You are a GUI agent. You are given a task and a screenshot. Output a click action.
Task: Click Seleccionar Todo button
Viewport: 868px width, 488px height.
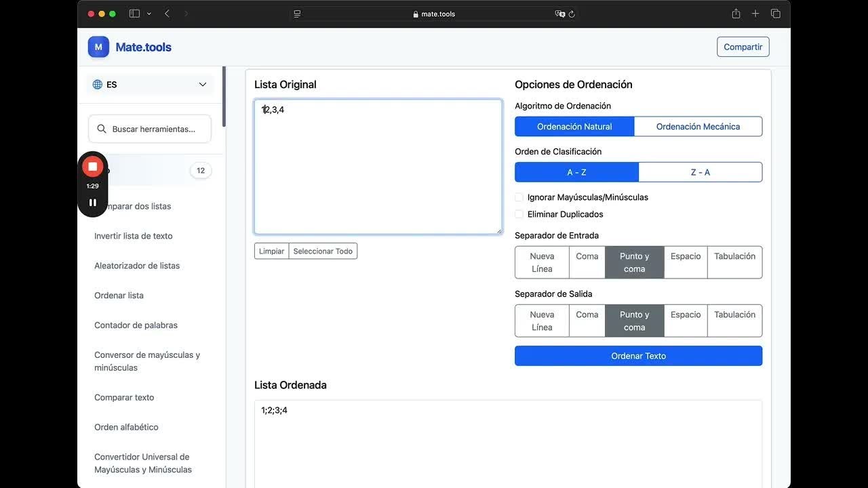click(323, 251)
